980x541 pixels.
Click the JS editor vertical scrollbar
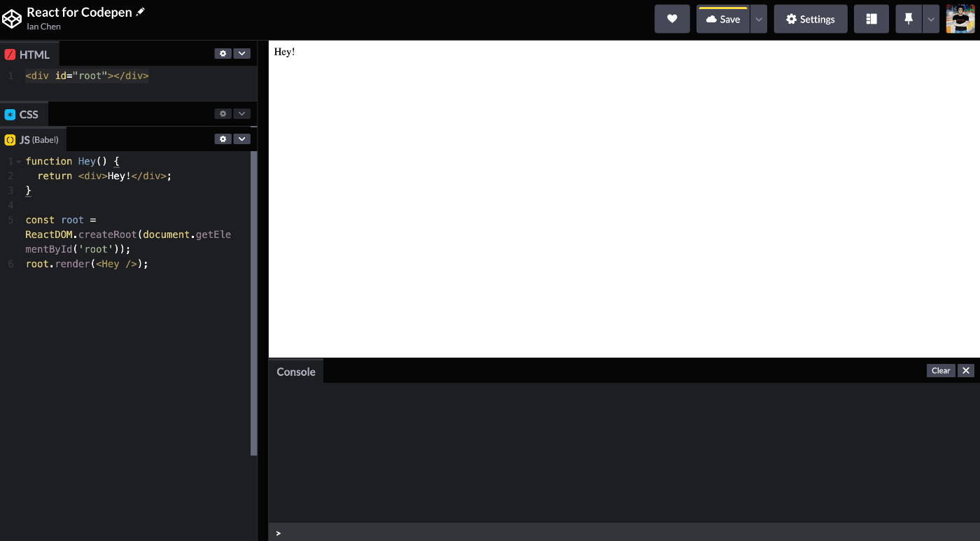(x=253, y=303)
